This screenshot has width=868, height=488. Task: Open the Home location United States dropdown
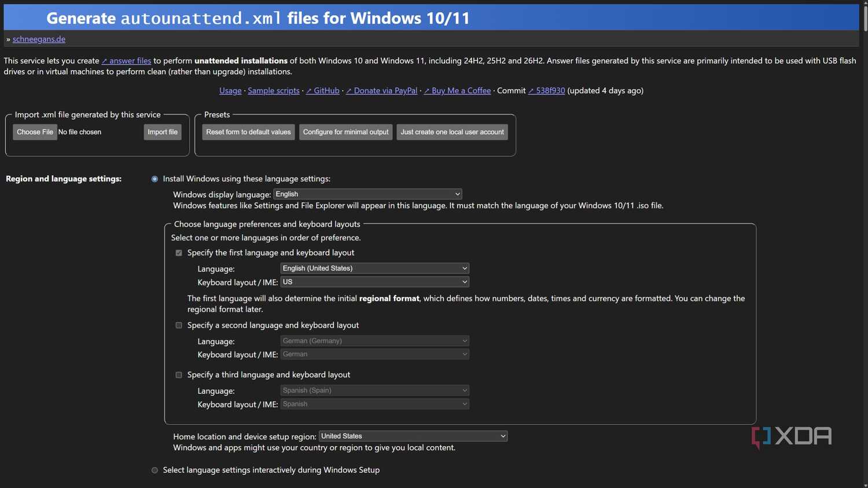(x=413, y=436)
